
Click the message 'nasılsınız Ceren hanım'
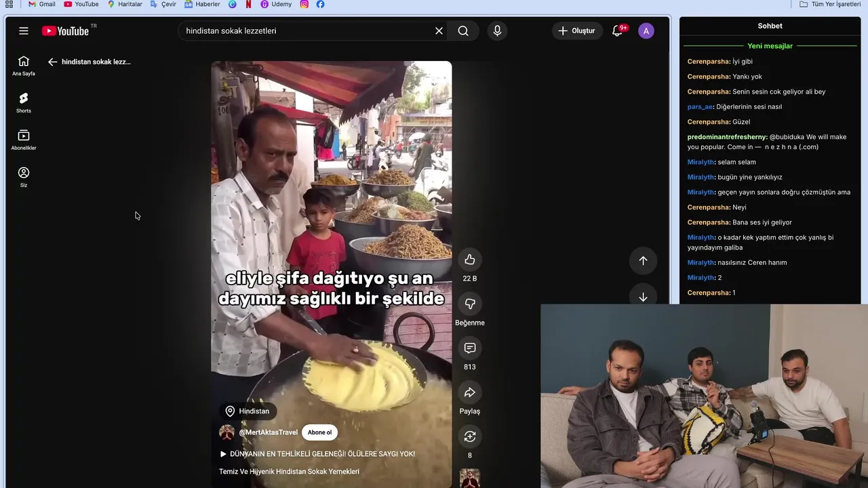pos(752,262)
